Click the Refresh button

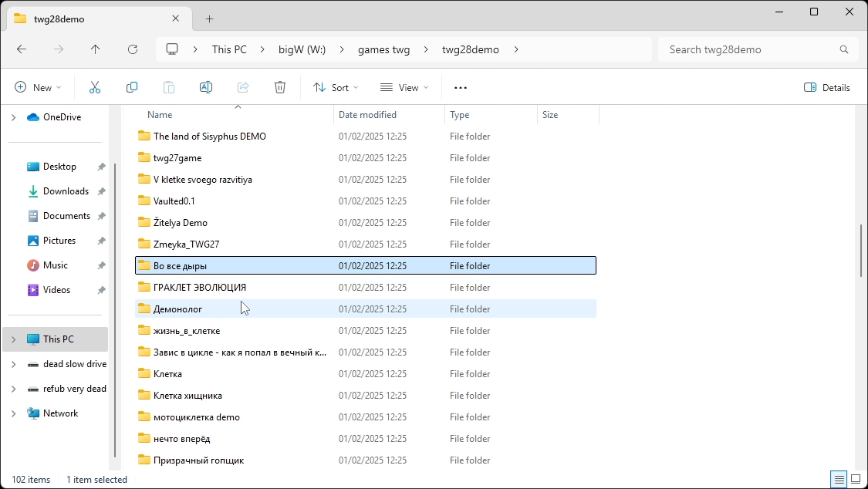point(133,49)
